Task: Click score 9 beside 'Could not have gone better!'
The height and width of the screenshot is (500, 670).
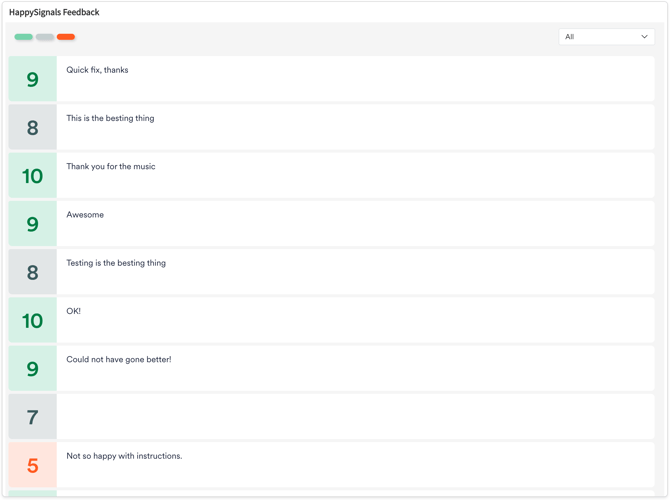Action: click(x=32, y=369)
